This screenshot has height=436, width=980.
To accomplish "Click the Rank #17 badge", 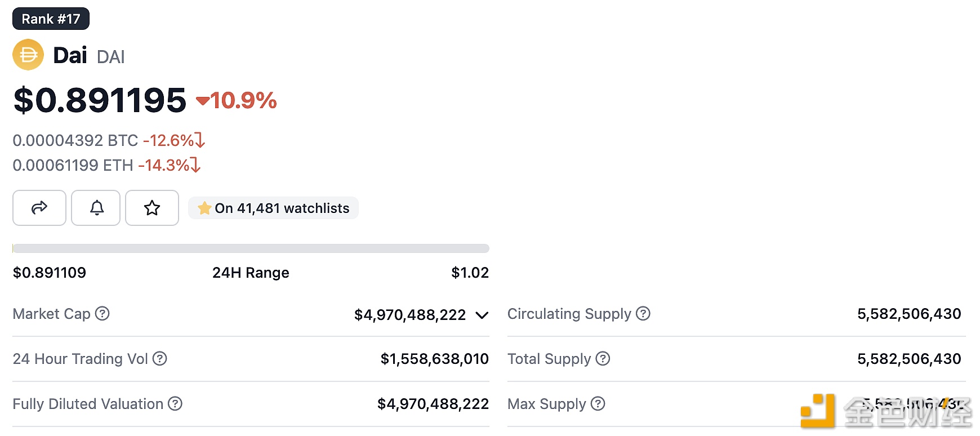I will [x=51, y=19].
